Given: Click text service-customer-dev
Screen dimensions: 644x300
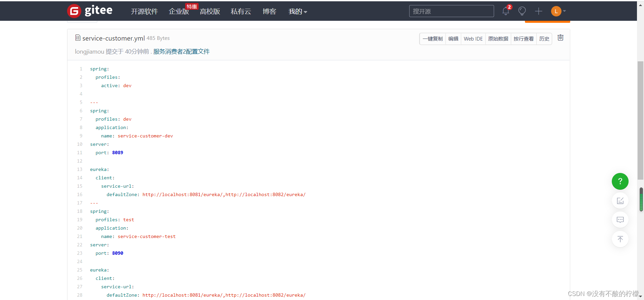Looking at the screenshot, I should 145,136.
